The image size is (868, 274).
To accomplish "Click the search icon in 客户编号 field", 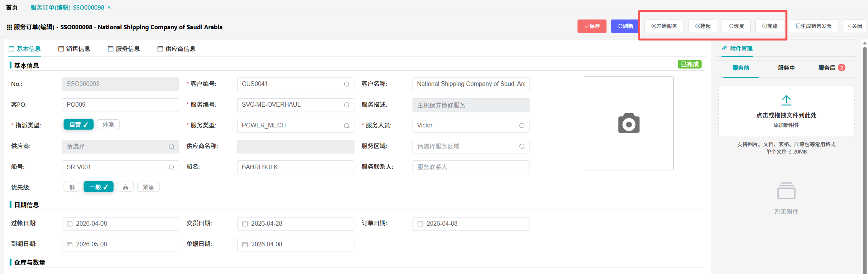I will coord(347,84).
